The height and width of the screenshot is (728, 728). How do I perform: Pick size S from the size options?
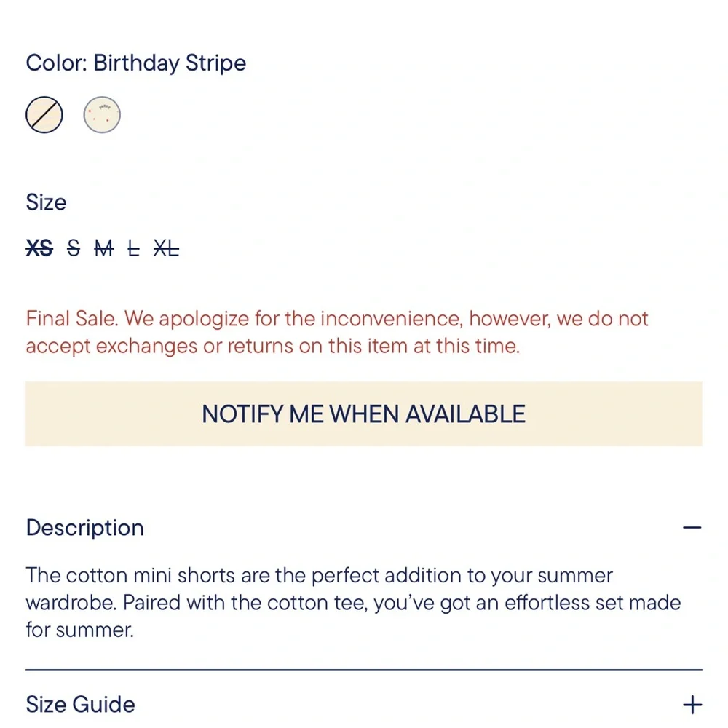tap(73, 248)
